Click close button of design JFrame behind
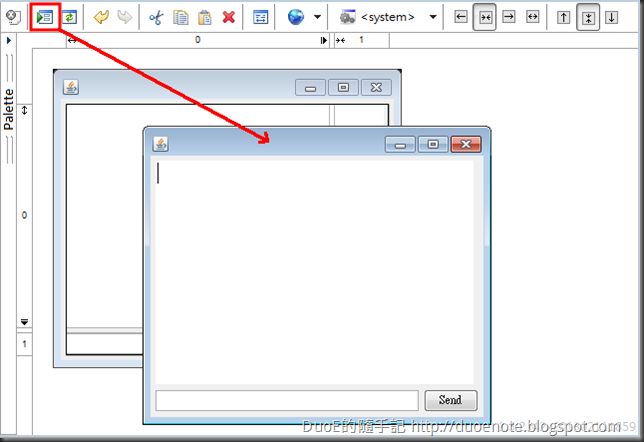 click(376, 87)
